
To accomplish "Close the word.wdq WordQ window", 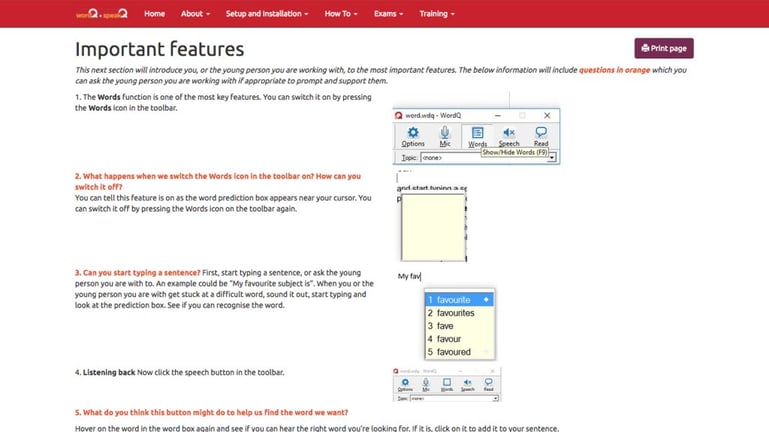I will (x=547, y=116).
